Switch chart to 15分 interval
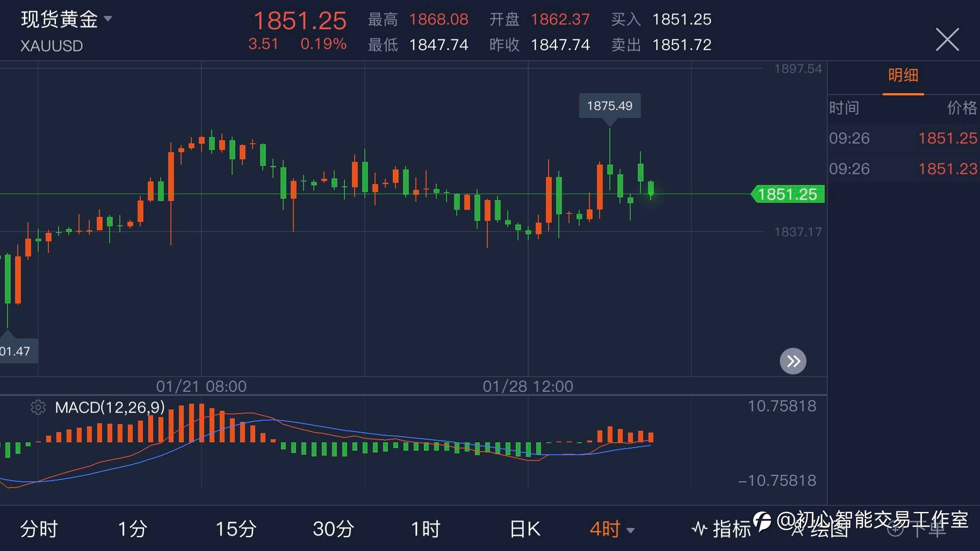 tap(236, 529)
